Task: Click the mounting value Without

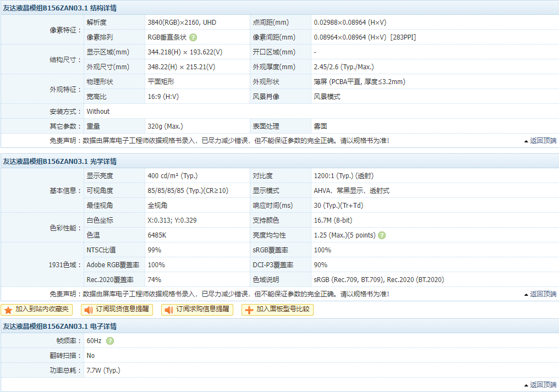Action: pyautogui.click(x=98, y=112)
